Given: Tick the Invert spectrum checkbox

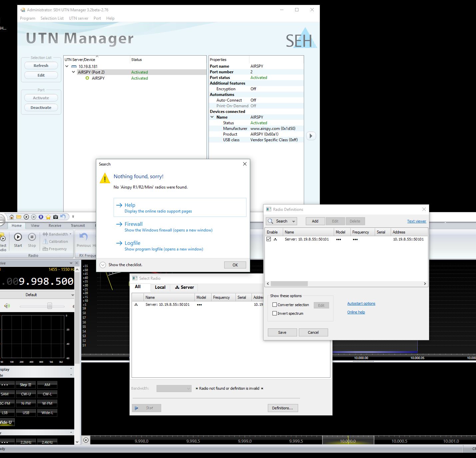Looking at the screenshot, I should point(275,313).
